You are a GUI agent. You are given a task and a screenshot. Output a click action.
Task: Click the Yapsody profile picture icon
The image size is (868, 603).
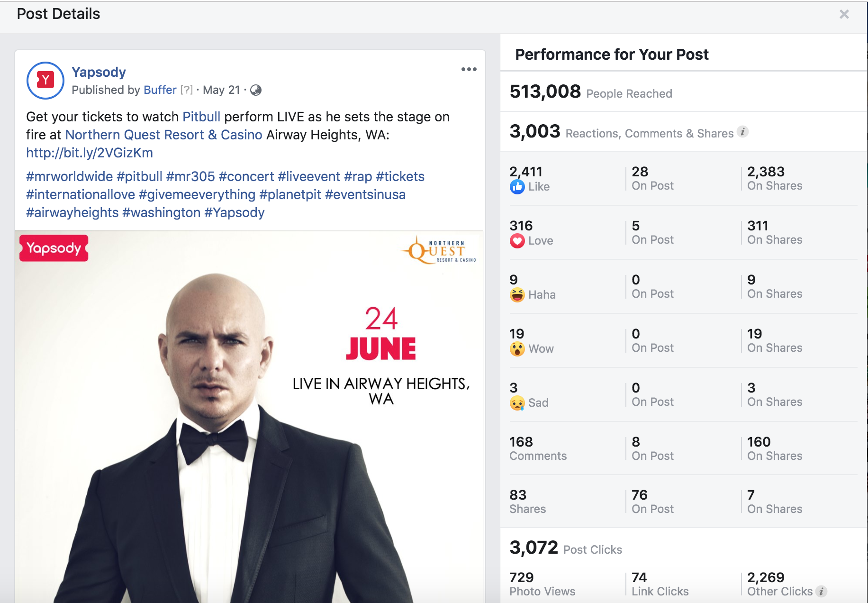coord(45,80)
